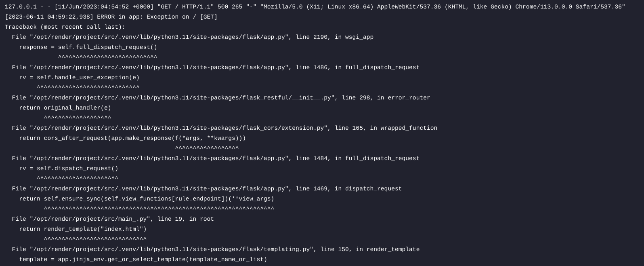644x266 pixels.
Task: Click the app.py line 1469 dispatch_request path
Action: pos(207,189)
